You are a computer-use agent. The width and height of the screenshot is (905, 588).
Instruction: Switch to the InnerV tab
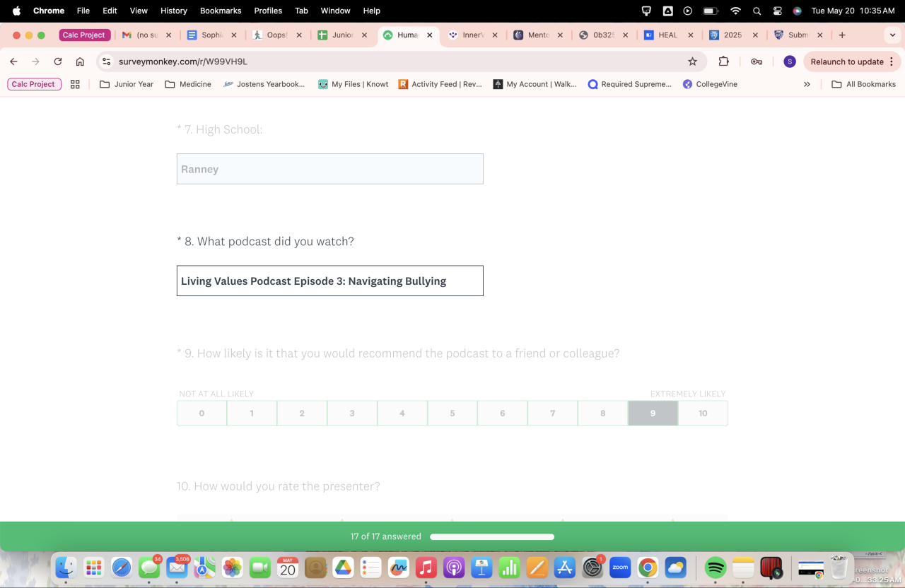[x=473, y=35]
